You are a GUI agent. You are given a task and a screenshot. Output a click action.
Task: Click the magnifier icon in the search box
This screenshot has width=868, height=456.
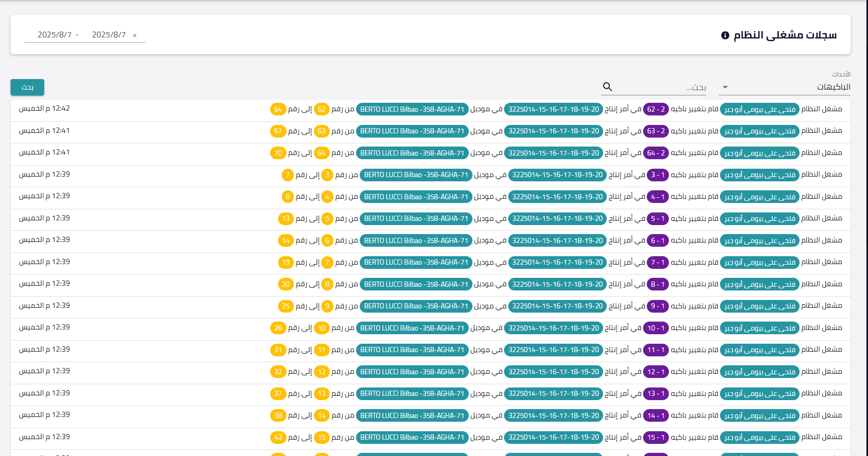click(607, 87)
